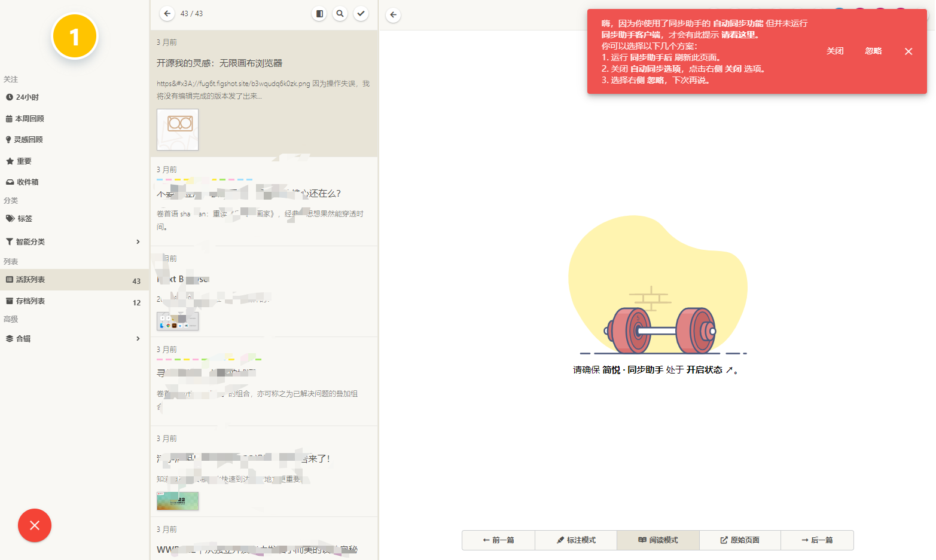Open the search in the article list toolbar
The height and width of the screenshot is (560, 936).
[x=340, y=13]
